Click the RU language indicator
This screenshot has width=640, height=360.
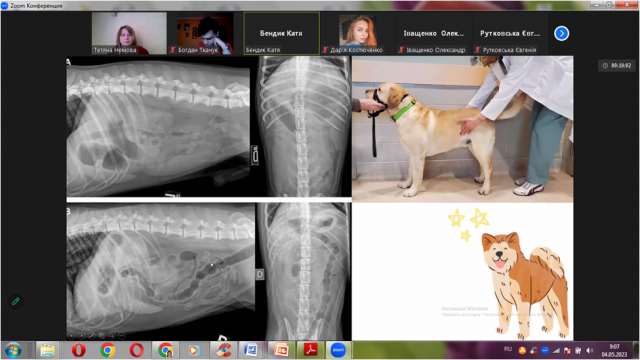pos(508,349)
